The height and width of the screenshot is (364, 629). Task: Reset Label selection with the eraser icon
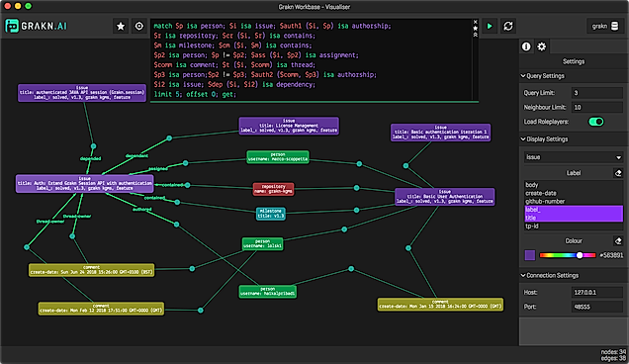point(618,173)
